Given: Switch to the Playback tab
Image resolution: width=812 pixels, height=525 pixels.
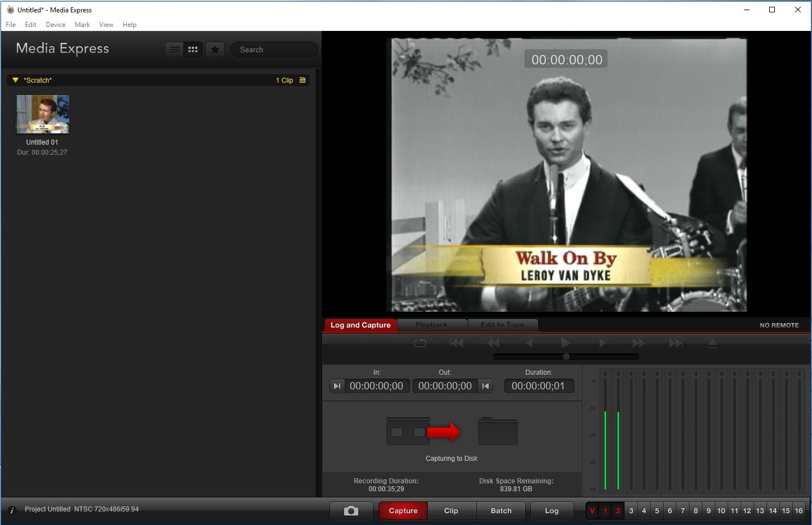Looking at the screenshot, I should click(431, 325).
